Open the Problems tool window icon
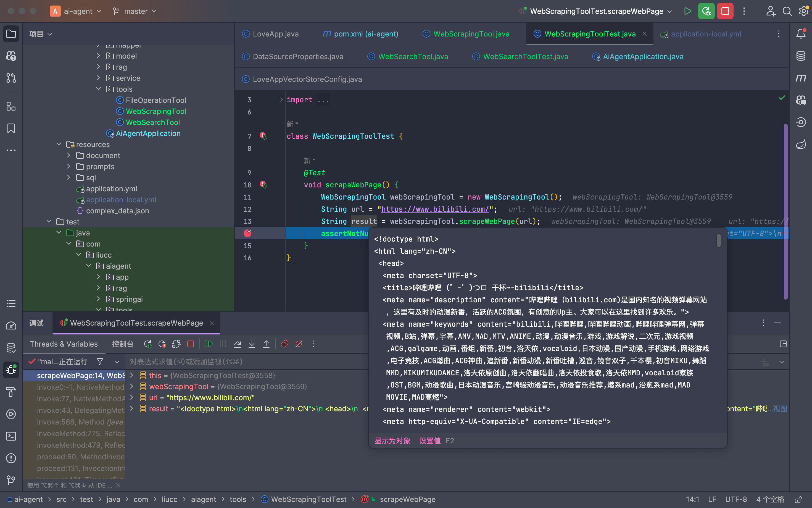 pyautogui.click(x=11, y=458)
